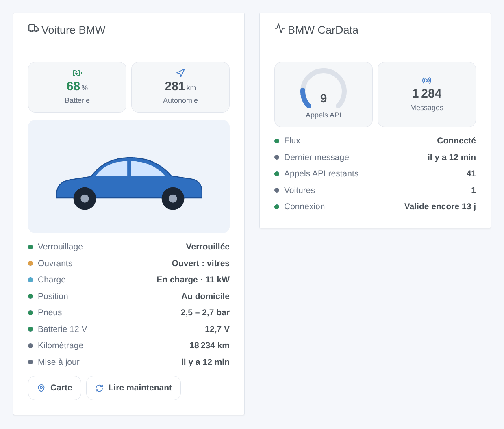Click the gray dot beside Mise à jour
The image size is (504, 429).
(30, 362)
